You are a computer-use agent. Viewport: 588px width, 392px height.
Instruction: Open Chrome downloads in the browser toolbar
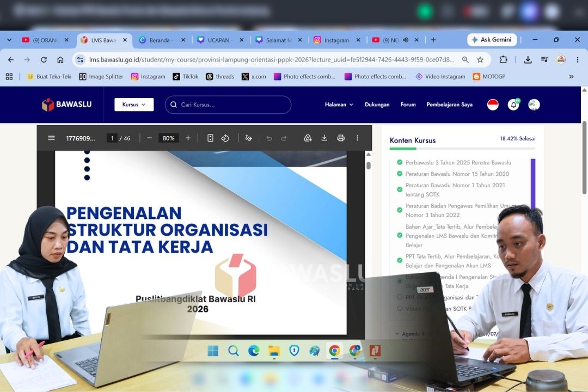(x=528, y=60)
